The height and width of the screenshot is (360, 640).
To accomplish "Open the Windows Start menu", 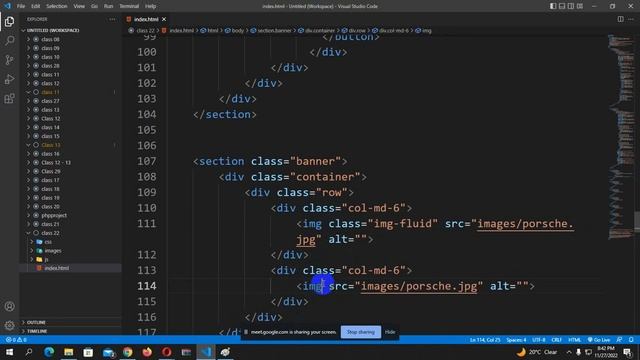I will click(x=9, y=352).
